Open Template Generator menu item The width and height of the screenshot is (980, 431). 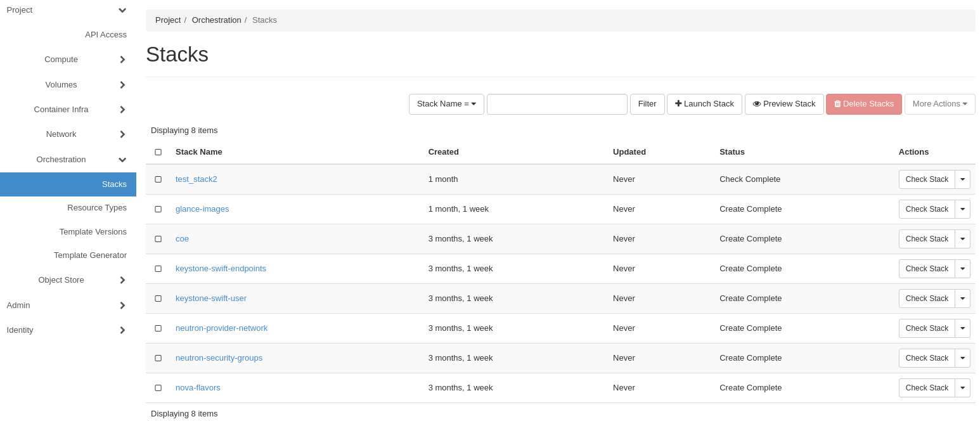point(90,255)
